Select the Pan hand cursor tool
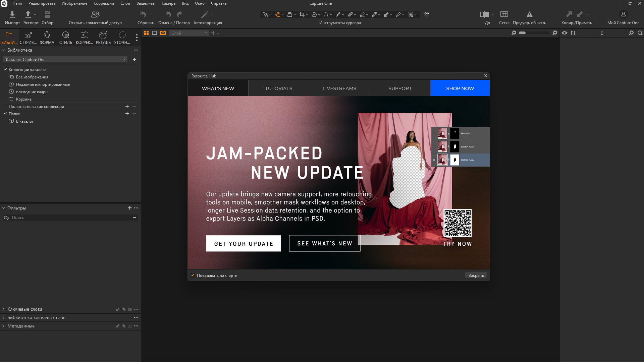Image resolution: width=644 pixels, height=362 pixels. coord(278,14)
